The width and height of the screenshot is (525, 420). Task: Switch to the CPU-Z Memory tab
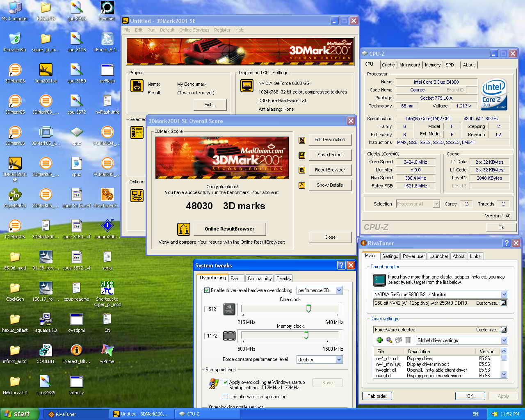[433, 65]
